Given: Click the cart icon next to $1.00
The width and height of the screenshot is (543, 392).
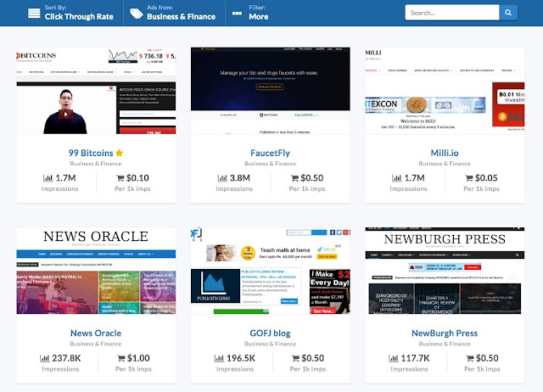Looking at the screenshot, I should (121, 358).
